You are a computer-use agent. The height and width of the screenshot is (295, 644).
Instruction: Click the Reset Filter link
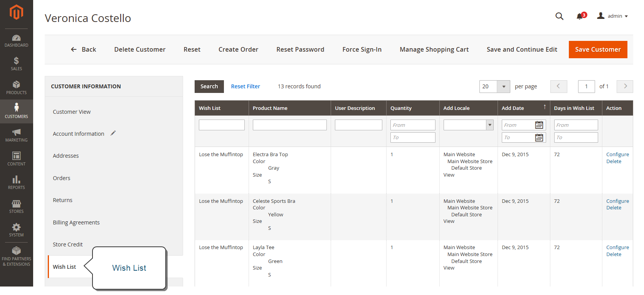point(245,86)
